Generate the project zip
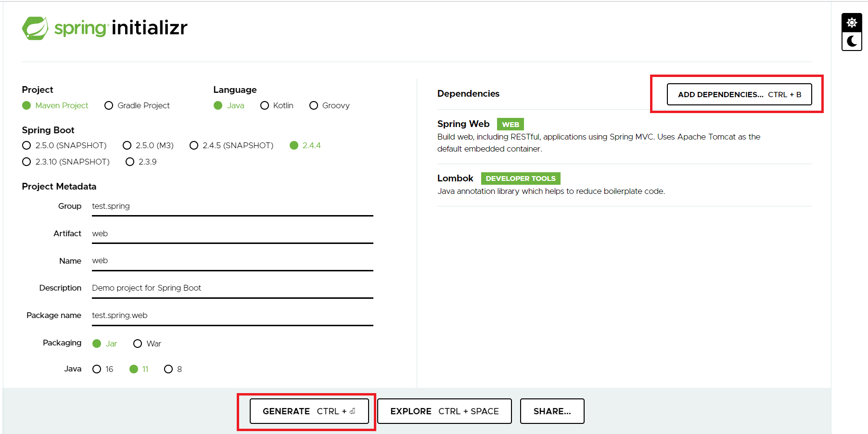This screenshot has height=434, width=868. pyautogui.click(x=309, y=411)
